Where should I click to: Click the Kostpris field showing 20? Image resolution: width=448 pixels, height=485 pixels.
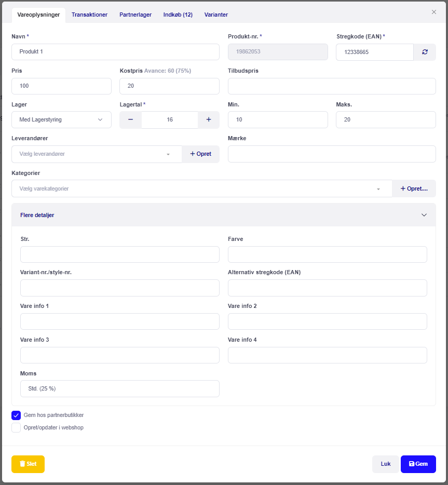pos(169,86)
